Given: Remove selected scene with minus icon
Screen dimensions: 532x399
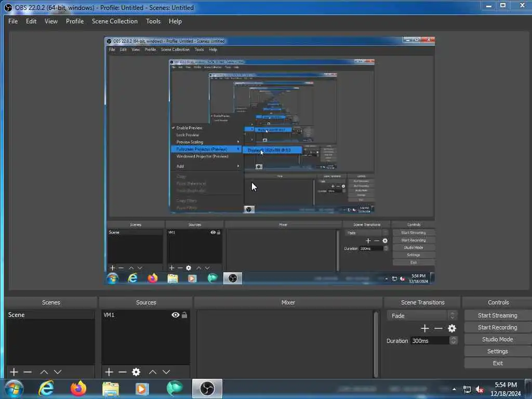Looking at the screenshot, I should (x=28, y=372).
